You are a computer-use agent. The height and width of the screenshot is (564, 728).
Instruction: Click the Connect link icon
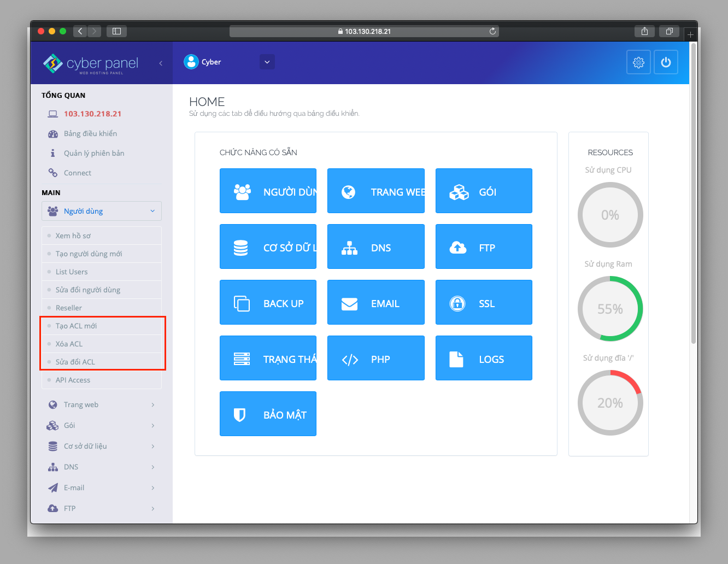[x=53, y=173]
